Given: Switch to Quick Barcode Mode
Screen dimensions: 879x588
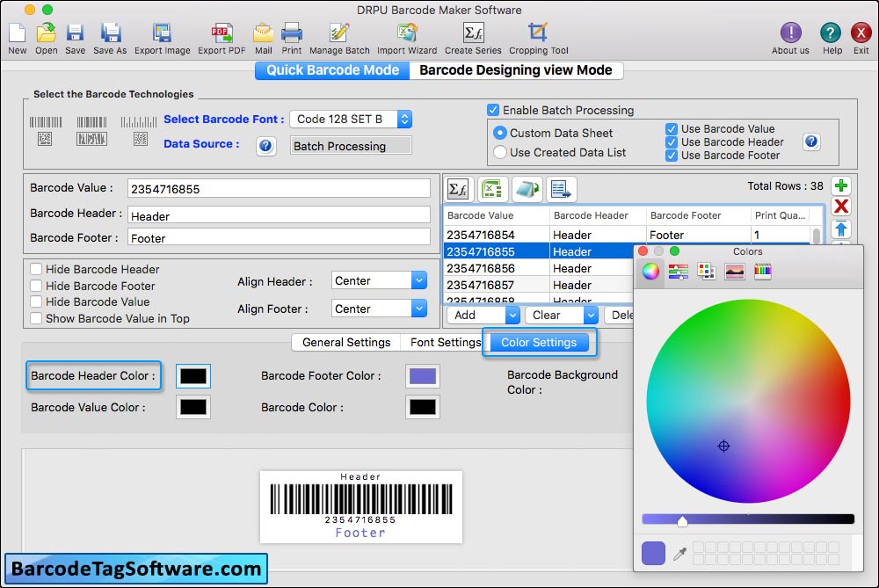Looking at the screenshot, I should 332,70.
